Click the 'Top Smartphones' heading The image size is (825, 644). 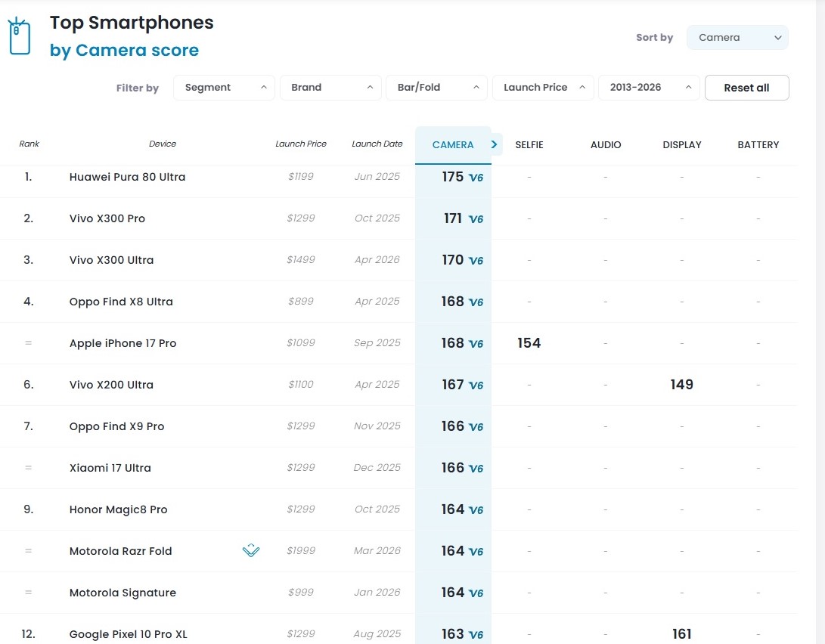132,23
